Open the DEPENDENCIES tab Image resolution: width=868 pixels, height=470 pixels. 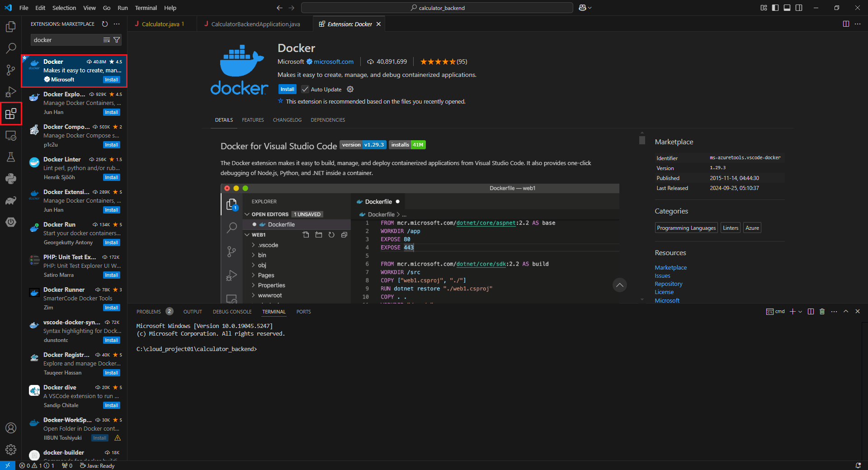pos(328,120)
